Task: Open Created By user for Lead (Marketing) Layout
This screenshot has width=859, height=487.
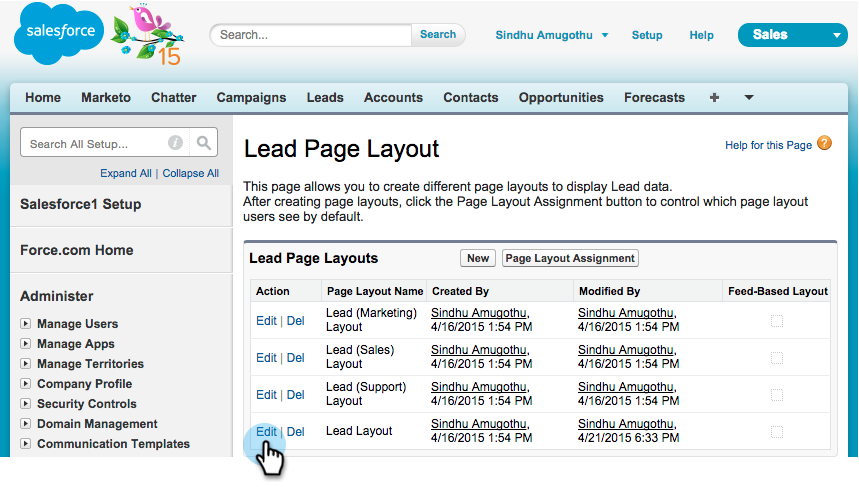Action: [479, 313]
